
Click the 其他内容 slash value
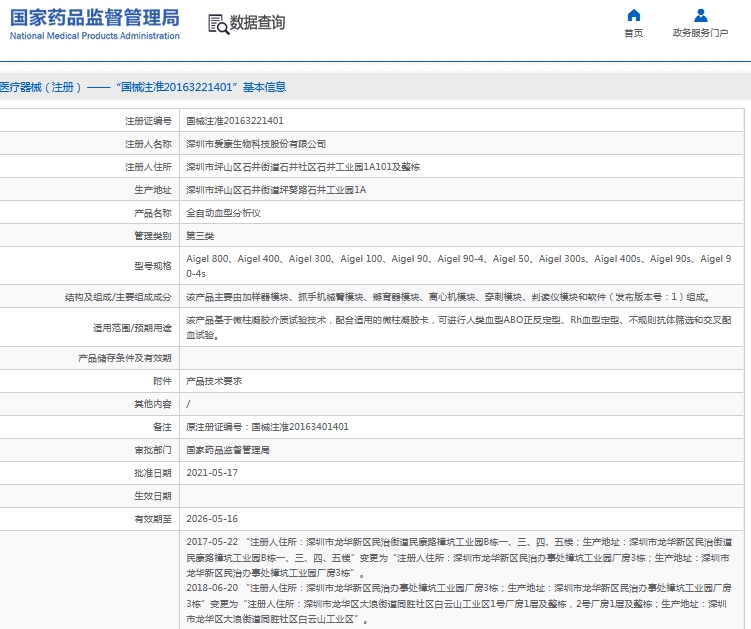pyautogui.click(x=188, y=404)
